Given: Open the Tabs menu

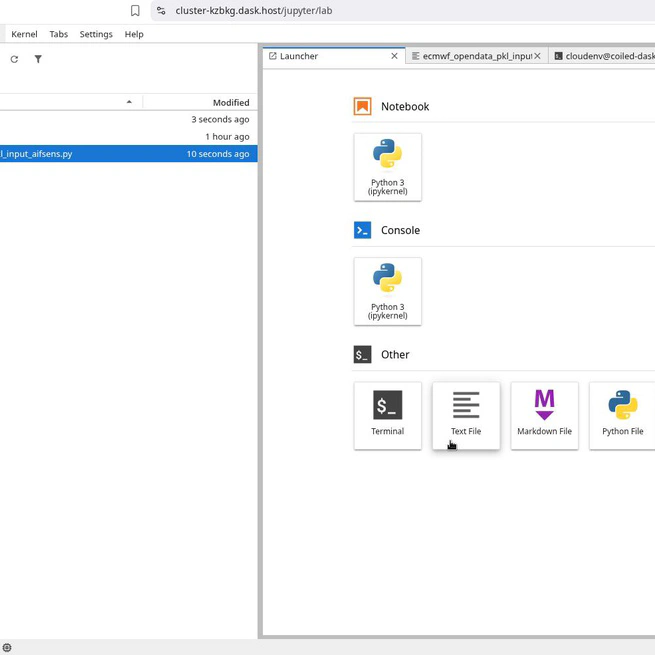Looking at the screenshot, I should pos(59,34).
